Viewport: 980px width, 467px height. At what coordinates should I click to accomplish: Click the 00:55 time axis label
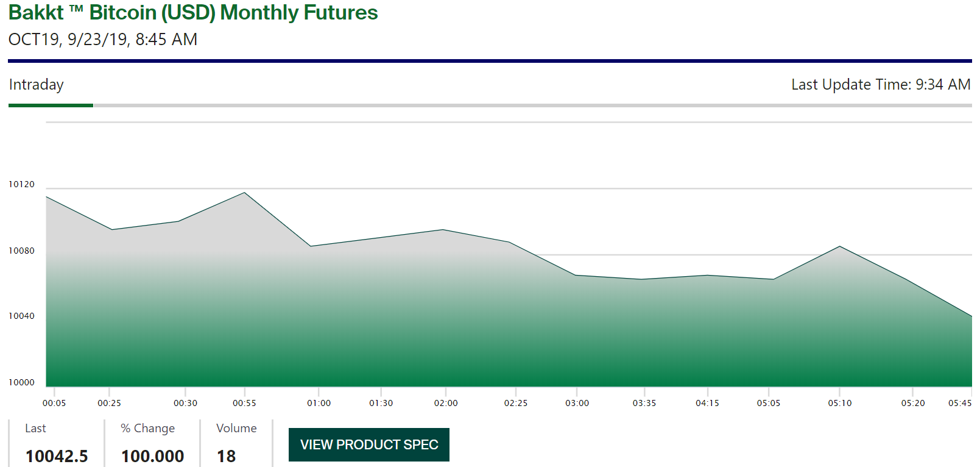pyautogui.click(x=244, y=403)
